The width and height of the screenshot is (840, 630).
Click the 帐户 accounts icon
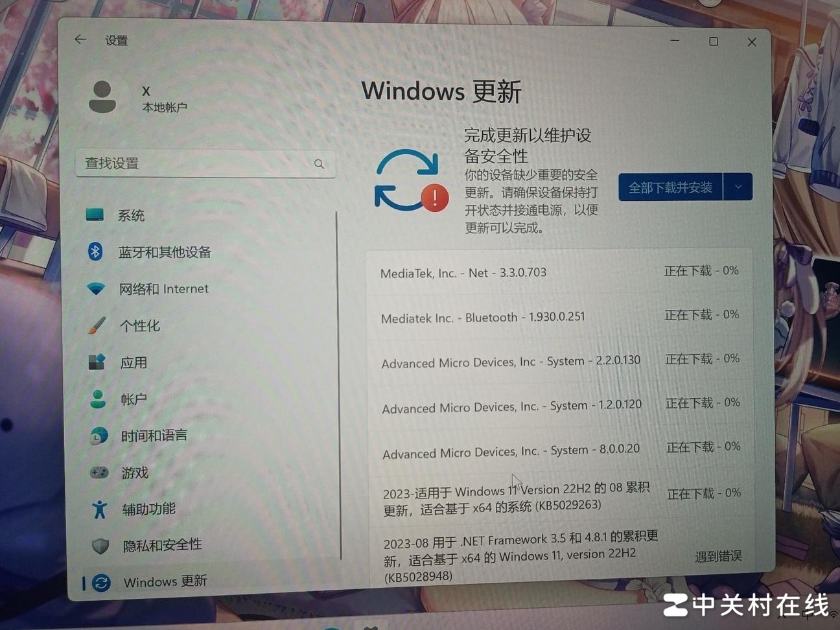click(98, 399)
